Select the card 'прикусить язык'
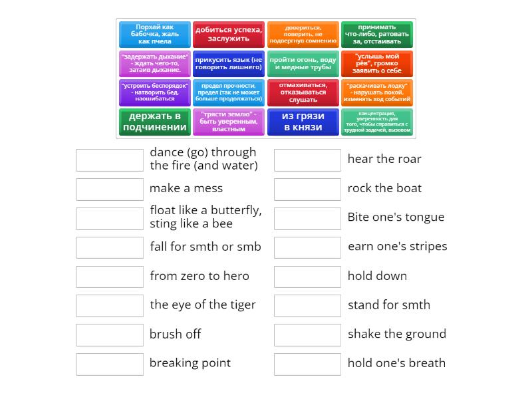The image size is (532, 399). click(228, 64)
